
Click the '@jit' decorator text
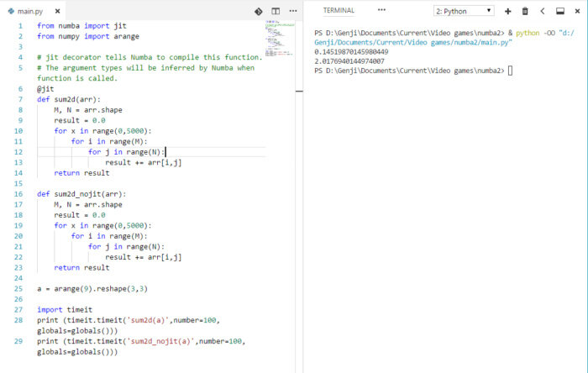(45, 89)
